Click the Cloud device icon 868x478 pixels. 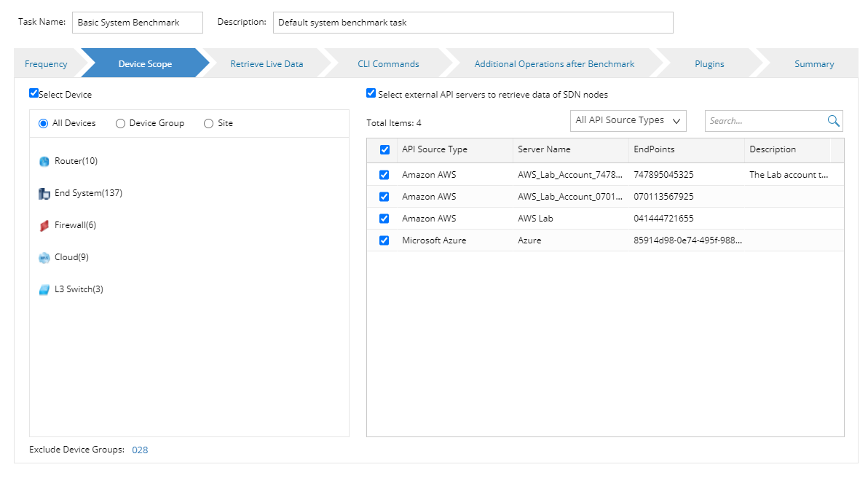pyautogui.click(x=44, y=258)
